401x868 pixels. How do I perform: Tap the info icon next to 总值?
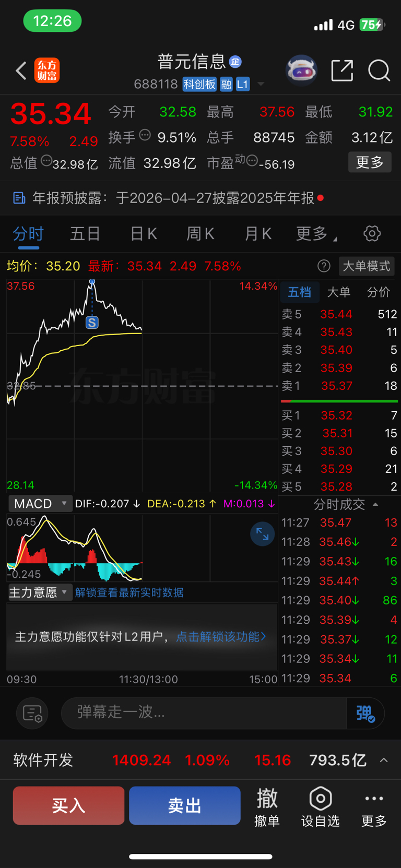(x=46, y=161)
